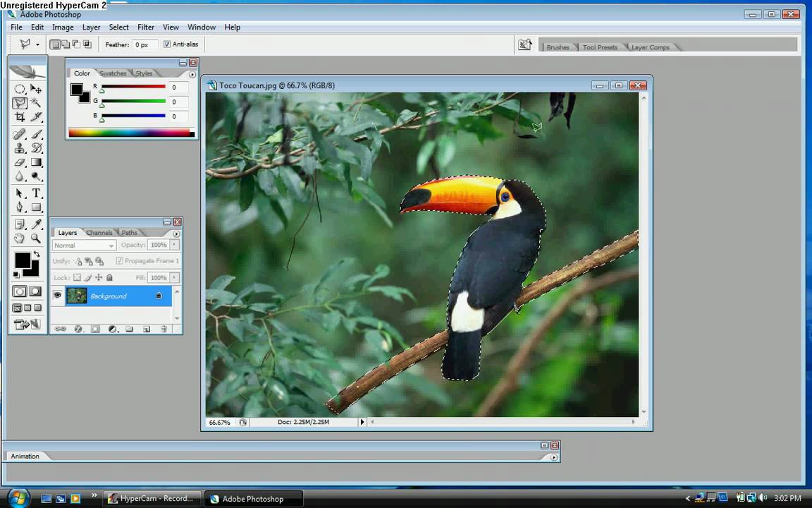Open the Animation panel flyout menu
The height and width of the screenshot is (508, 812).
click(x=554, y=457)
